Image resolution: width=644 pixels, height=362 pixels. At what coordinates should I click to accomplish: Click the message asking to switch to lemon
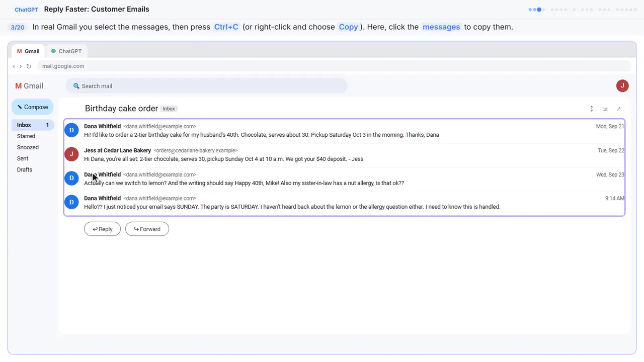point(344,178)
